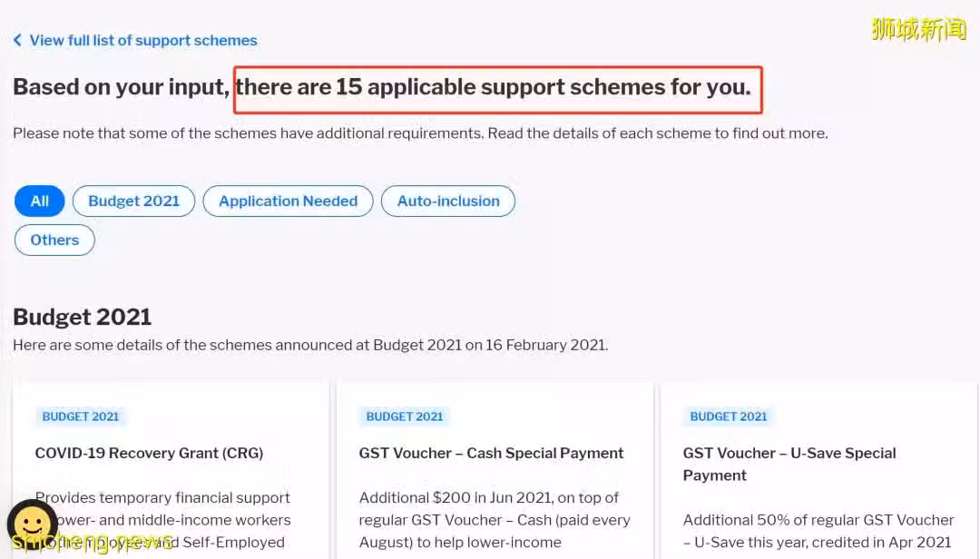Click BUDGET 2021 tag on CRG card
980x559 pixels.
pos(81,417)
